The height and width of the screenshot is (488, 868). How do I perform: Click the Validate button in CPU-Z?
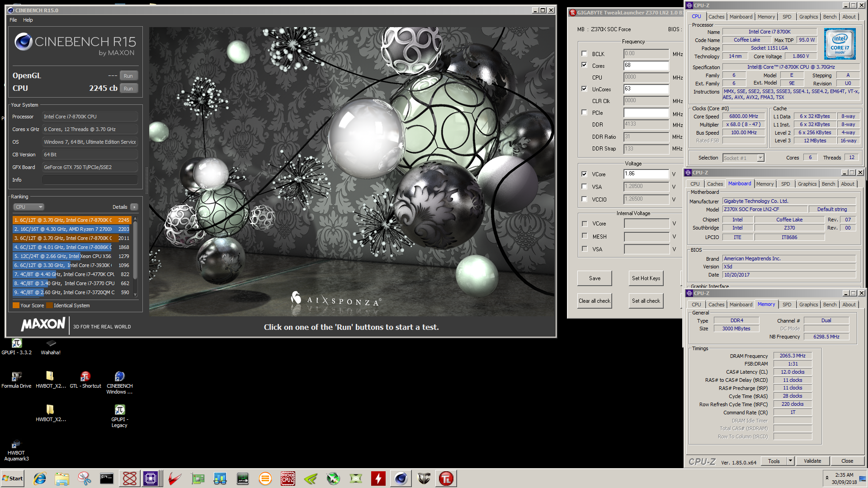pos(812,461)
